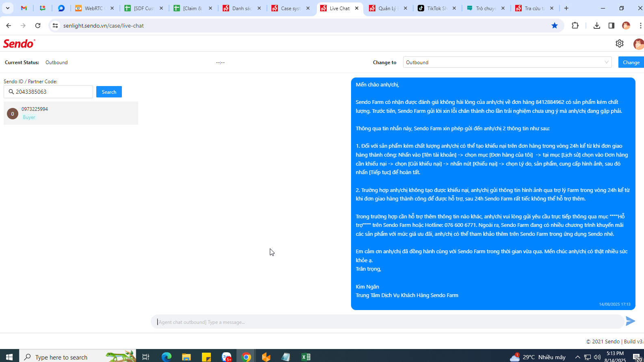Open the Windows Start menu
The width and height of the screenshot is (644, 362).
click(9, 357)
